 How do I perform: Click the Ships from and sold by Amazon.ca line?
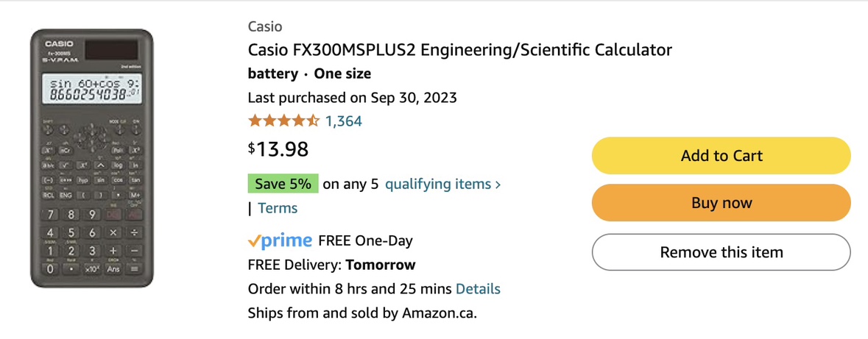coord(362,313)
